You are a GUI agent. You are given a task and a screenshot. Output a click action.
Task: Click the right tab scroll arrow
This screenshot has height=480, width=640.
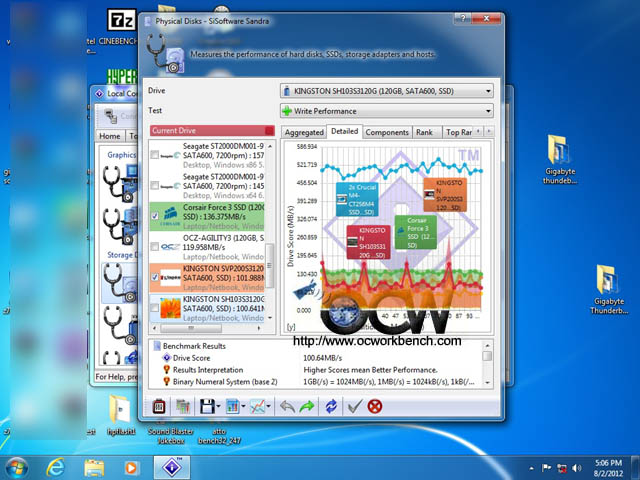[489, 131]
